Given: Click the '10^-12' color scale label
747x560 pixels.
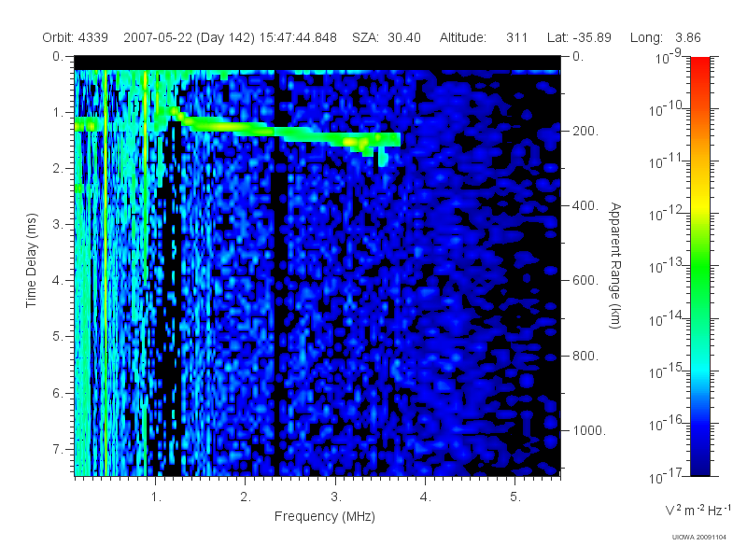Looking at the screenshot, I should point(668,214).
